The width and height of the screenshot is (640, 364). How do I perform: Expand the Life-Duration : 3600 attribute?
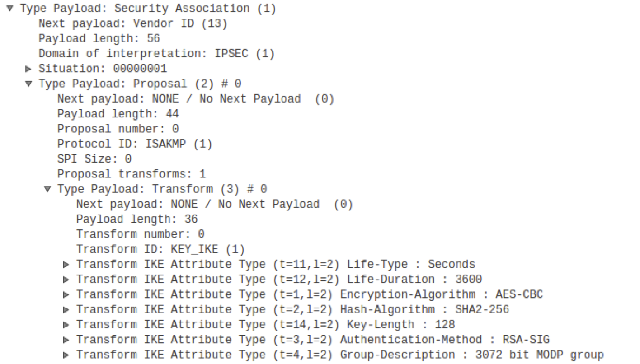(66, 280)
